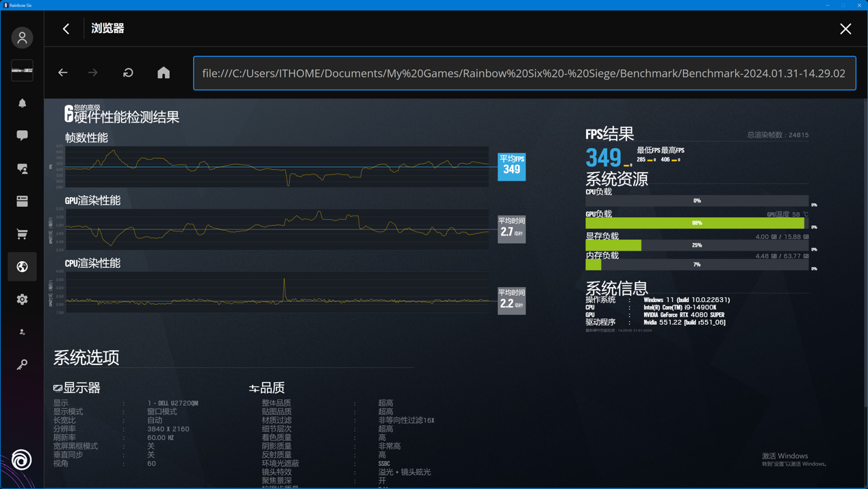Click the 系统选项 heading

coord(86,358)
